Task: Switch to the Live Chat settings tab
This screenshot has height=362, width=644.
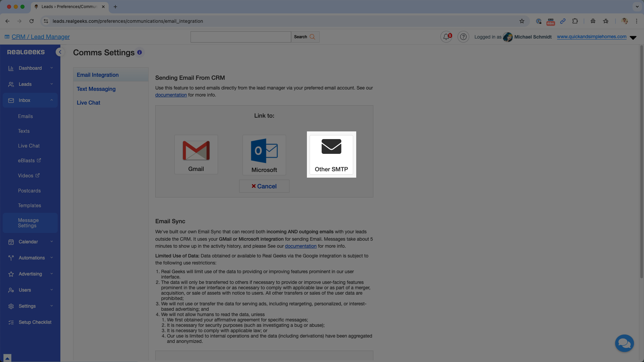Action: click(x=89, y=103)
